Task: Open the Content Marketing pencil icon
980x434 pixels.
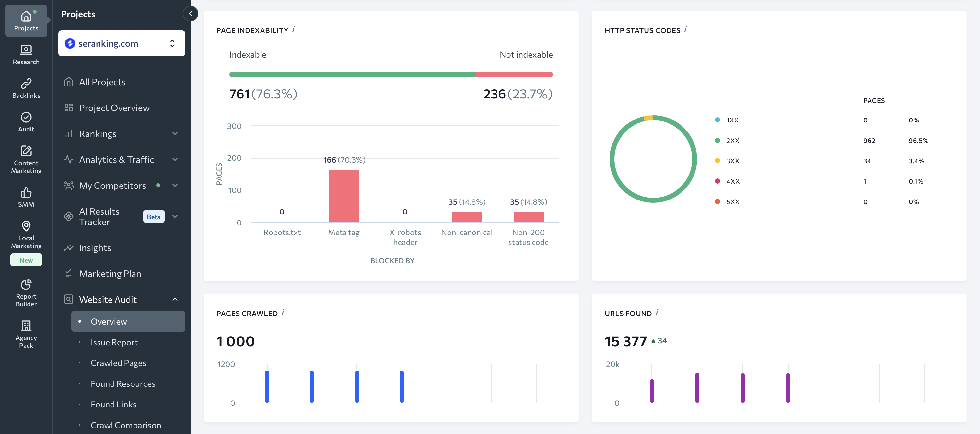Action: [26, 151]
